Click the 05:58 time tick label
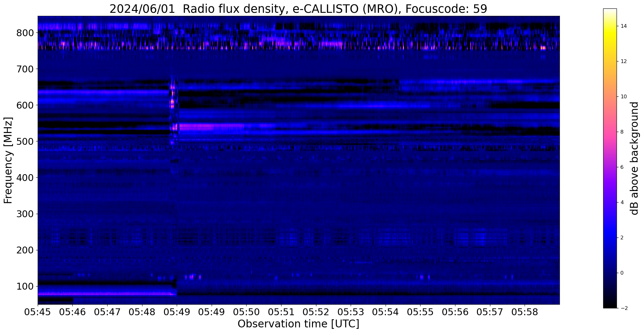Viewport: 644px width, 333px height. [525, 312]
